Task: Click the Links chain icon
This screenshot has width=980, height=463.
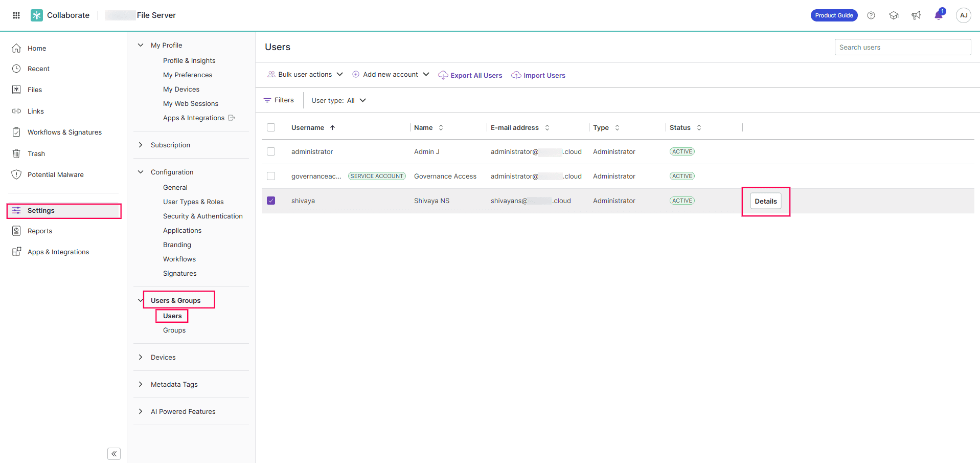Action: [x=16, y=111]
